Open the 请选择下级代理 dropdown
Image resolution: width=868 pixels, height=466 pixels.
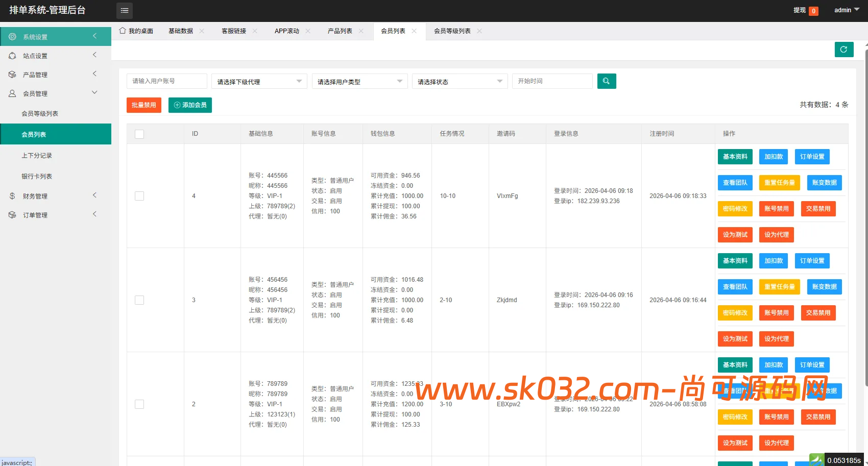pos(259,81)
